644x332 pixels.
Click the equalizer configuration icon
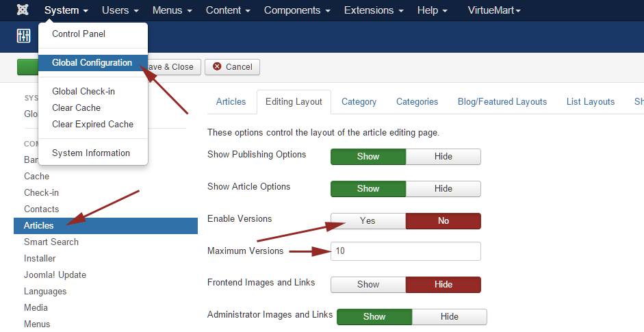pos(23,36)
